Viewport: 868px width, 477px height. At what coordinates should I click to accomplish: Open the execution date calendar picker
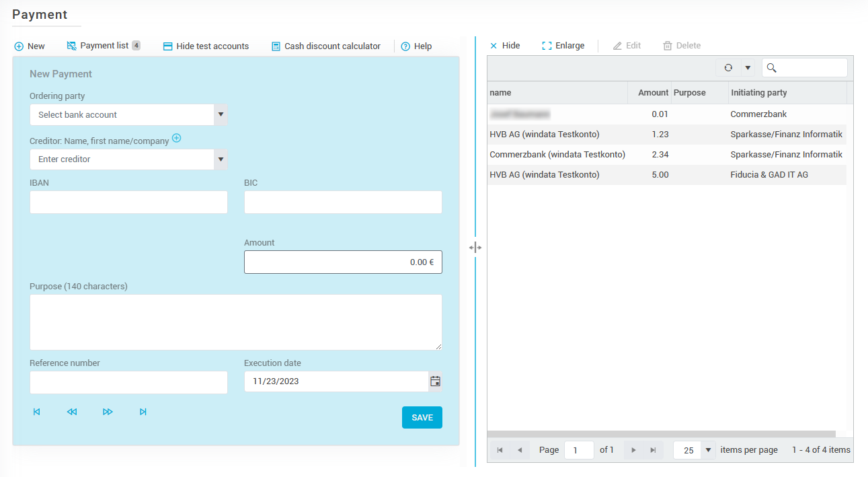pyautogui.click(x=435, y=381)
